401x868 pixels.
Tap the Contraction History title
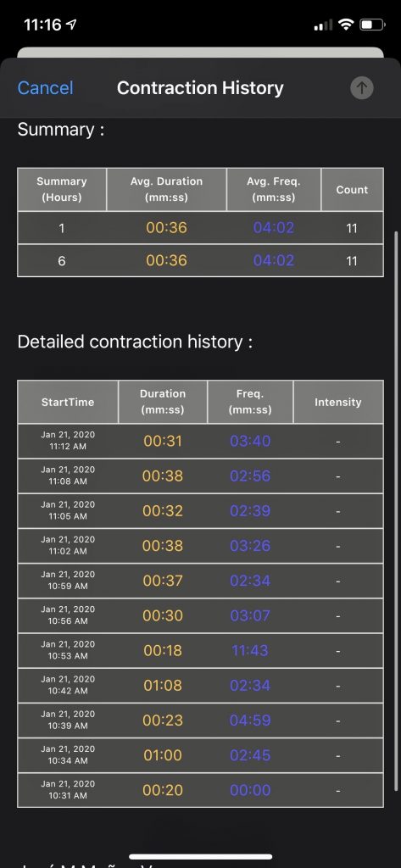[200, 87]
